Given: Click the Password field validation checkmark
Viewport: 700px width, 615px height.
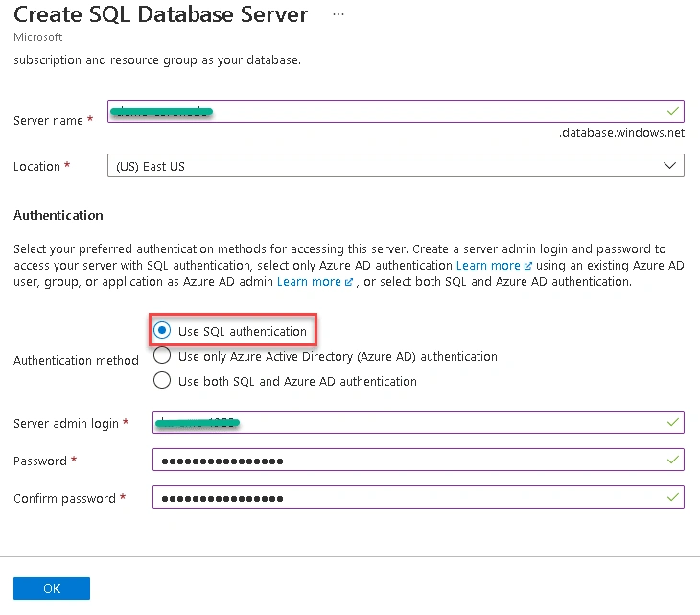Looking at the screenshot, I should (673, 460).
